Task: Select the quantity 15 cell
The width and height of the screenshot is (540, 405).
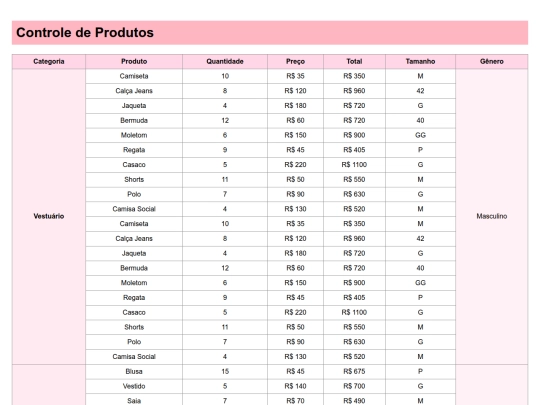Action: [x=225, y=372]
